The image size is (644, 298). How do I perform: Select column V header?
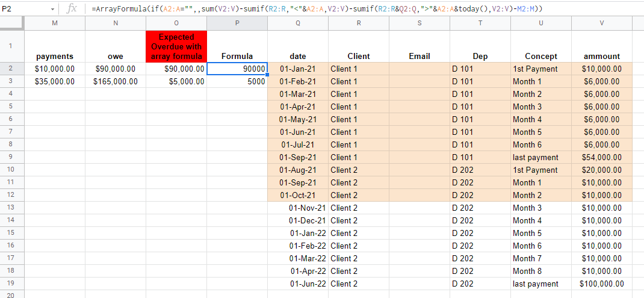pos(602,23)
